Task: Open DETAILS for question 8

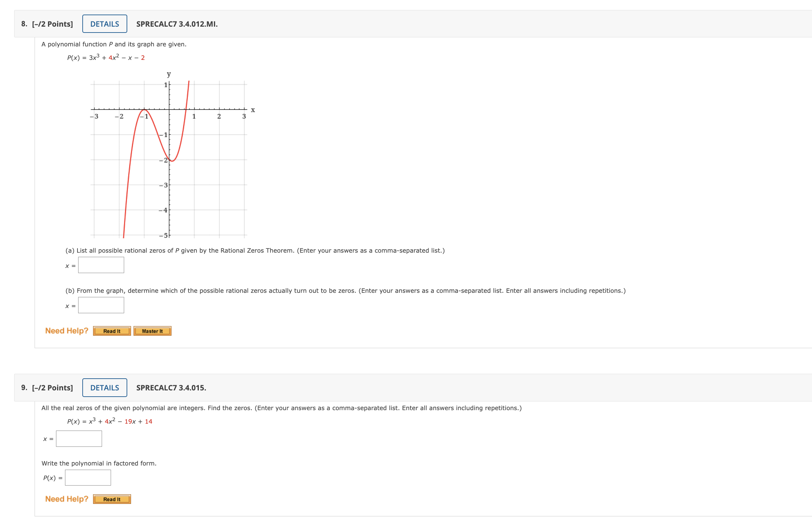Action: 104,24
